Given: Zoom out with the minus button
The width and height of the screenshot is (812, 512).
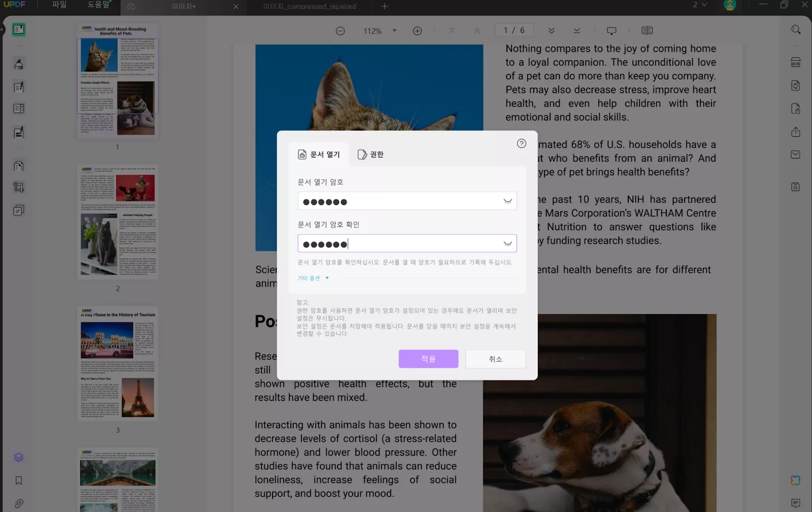Looking at the screenshot, I should (341, 31).
